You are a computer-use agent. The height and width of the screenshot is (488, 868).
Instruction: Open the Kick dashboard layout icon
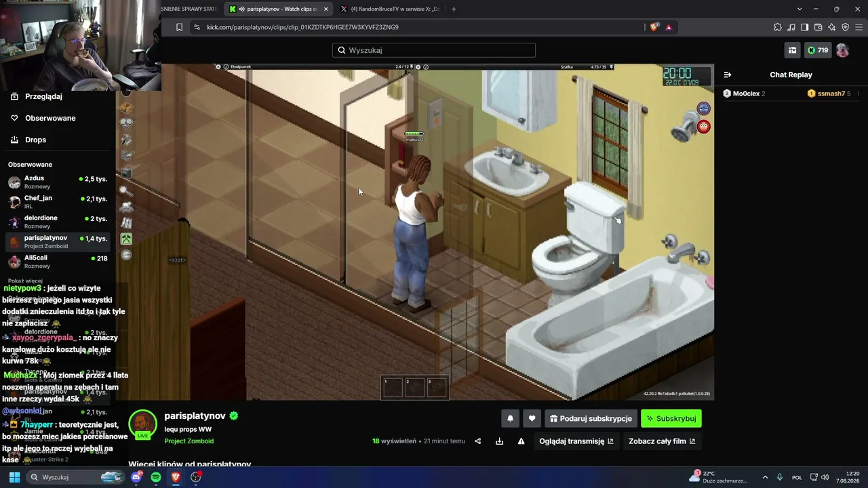(792, 50)
